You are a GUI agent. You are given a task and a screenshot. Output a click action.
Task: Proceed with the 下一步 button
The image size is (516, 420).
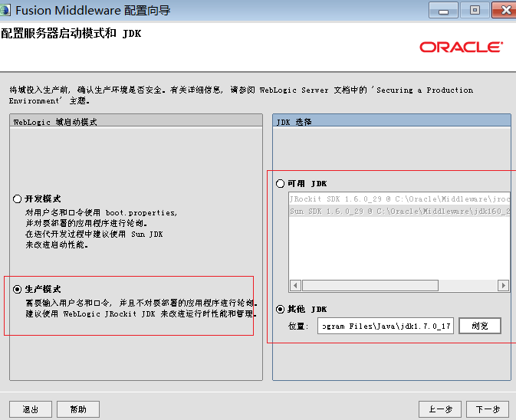pos(488,409)
